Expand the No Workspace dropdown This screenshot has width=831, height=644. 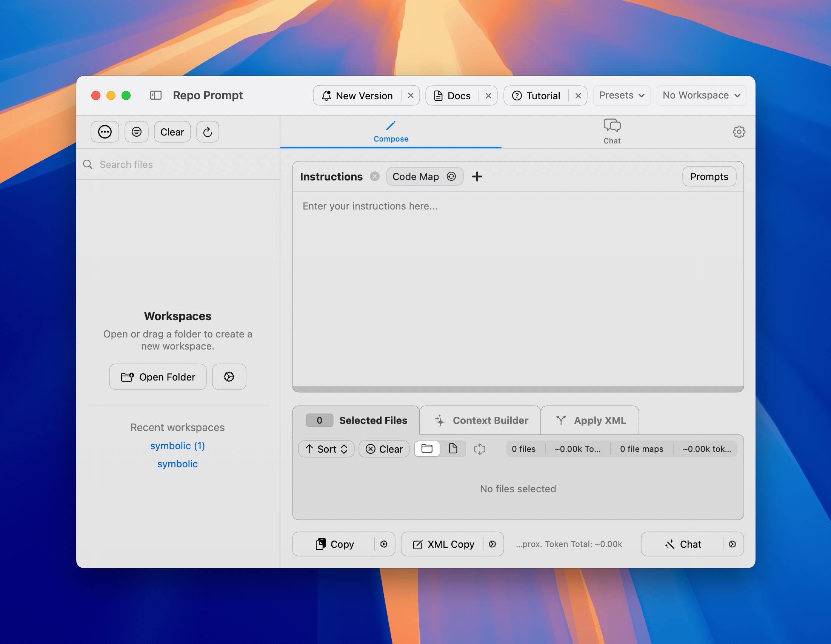coord(701,95)
